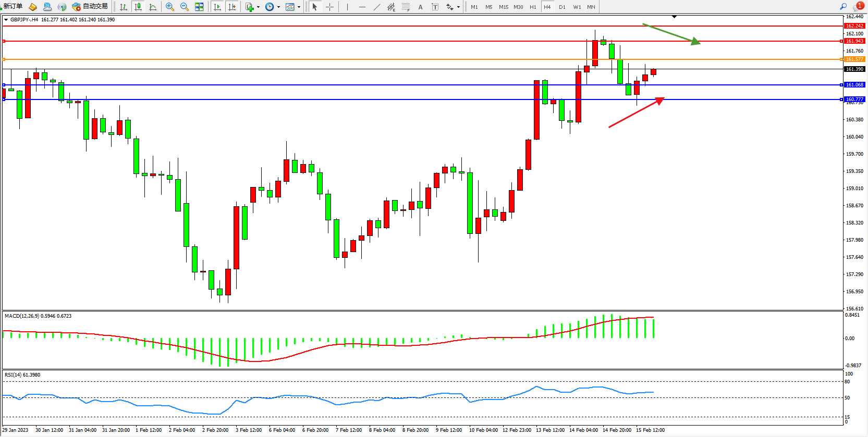Switch chart to bar chart display
The height and width of the screenshot is (437, 868).
pos(124,7)
